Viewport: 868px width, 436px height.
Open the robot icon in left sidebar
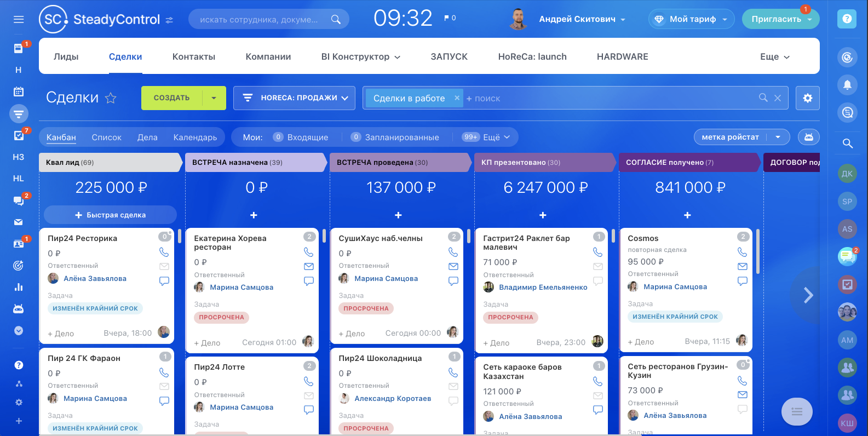coord(19,309)
